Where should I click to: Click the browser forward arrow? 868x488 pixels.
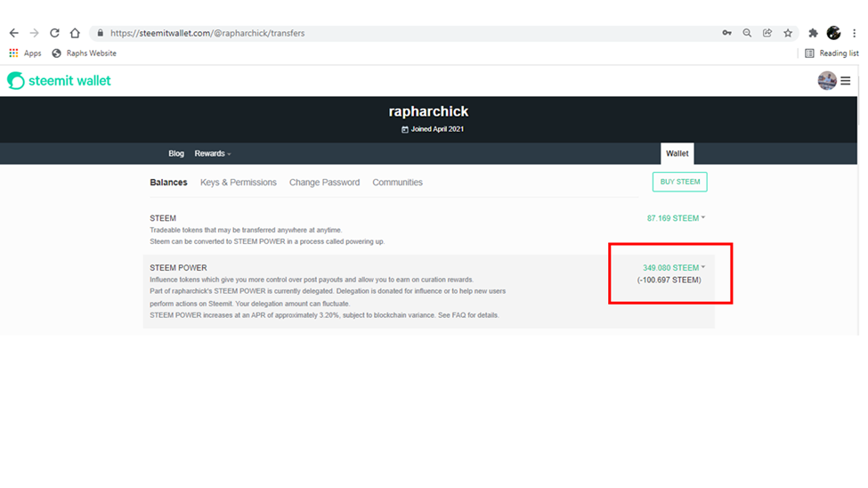pyautogui.click(x=35, y=33)
